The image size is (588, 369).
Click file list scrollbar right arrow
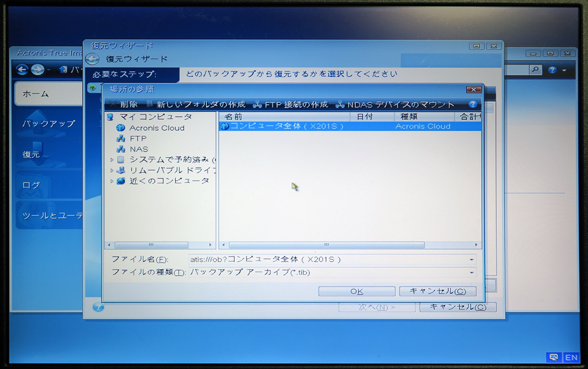click(476, 245)
